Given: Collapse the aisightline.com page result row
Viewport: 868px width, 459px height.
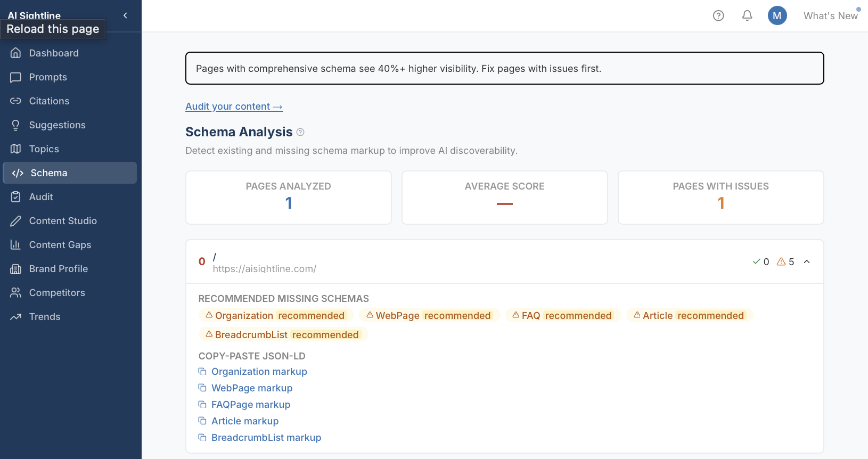Looking at the screenshot, I should tap(807, 261).
